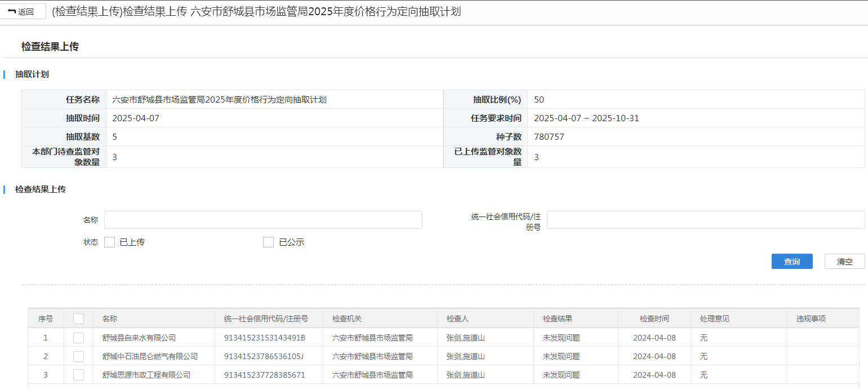Check the select-all checkbox in table header
This screenshot has height=389, width=868.
79,319
